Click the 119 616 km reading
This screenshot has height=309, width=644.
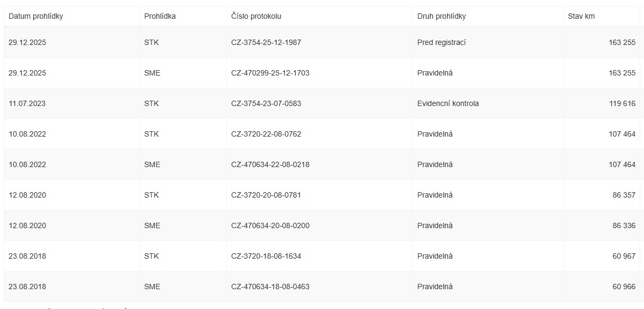pyautogui.click(x=622, y=103)
